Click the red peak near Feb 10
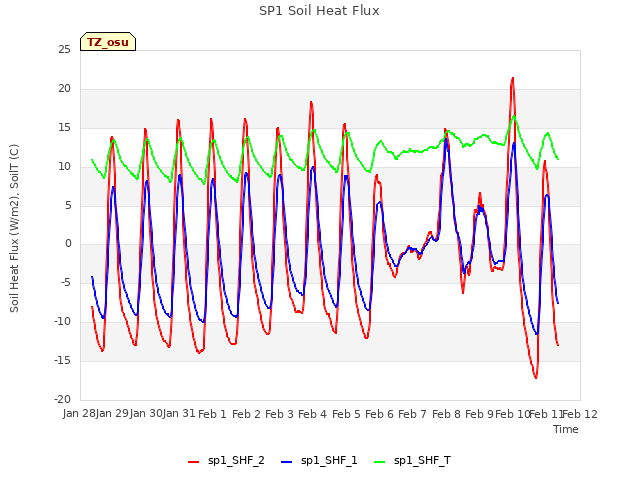Viewport: 640px width, 480px height. [513, 78]
